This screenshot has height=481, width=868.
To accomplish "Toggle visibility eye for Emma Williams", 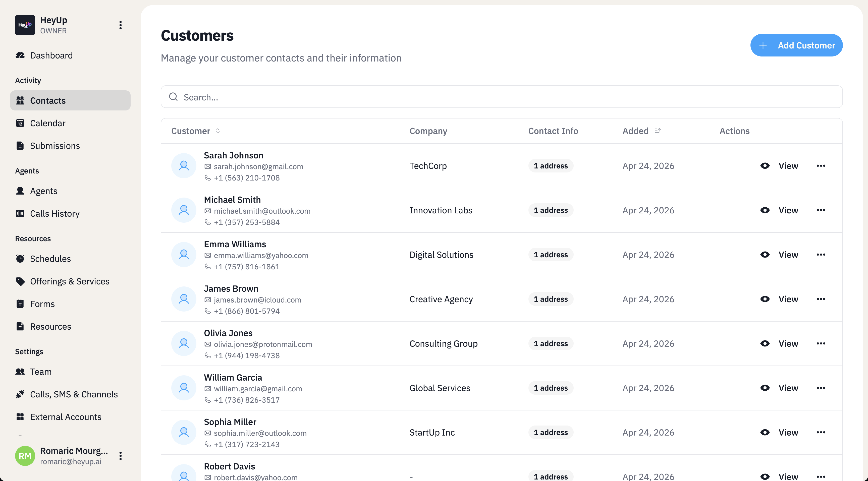I will pyautogui.click(x=765, y=255).
